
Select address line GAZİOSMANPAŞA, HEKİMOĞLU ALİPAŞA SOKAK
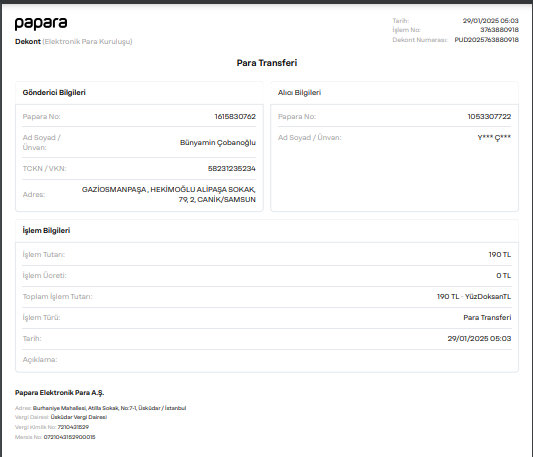coord(169,190)
